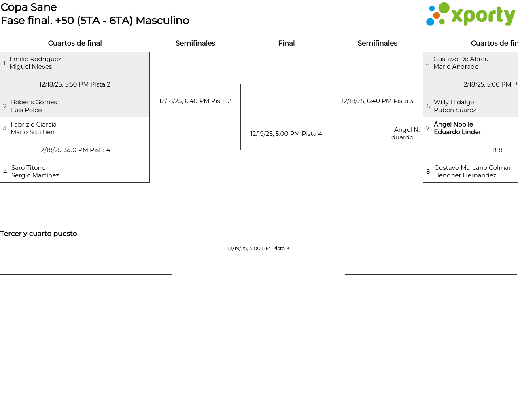Image resolution: width=518 pixels, height=420 pixels.
Task: Open third place match on Pista 3
Action: tap(258, 249)
